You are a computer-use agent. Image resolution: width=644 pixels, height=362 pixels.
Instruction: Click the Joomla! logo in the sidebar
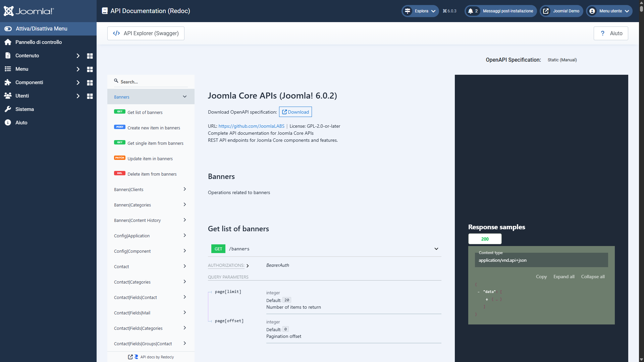coord(29,11)
